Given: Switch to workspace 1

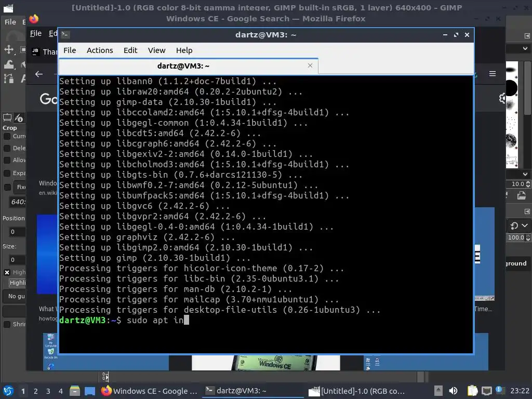Looking at the screenshot, I should click(23, 391).
